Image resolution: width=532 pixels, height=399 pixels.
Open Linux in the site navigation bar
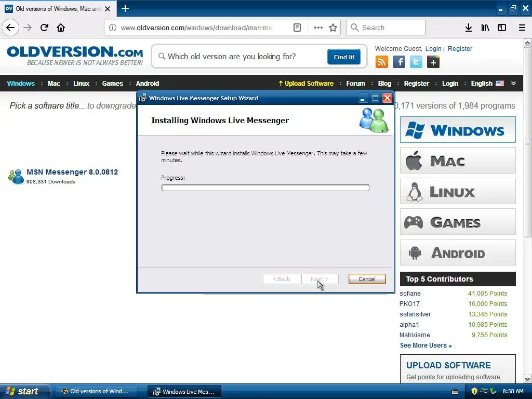pyautogui.click(x=81, y=84)
